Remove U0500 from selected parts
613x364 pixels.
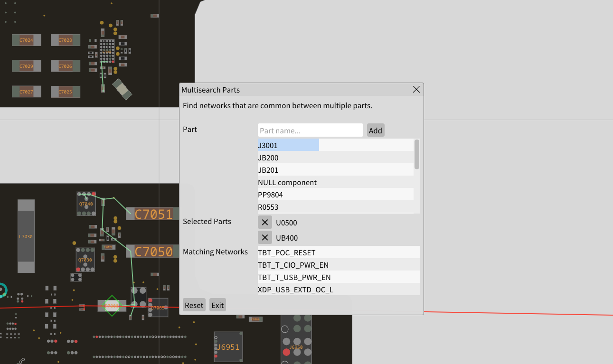tap(265, 223)
